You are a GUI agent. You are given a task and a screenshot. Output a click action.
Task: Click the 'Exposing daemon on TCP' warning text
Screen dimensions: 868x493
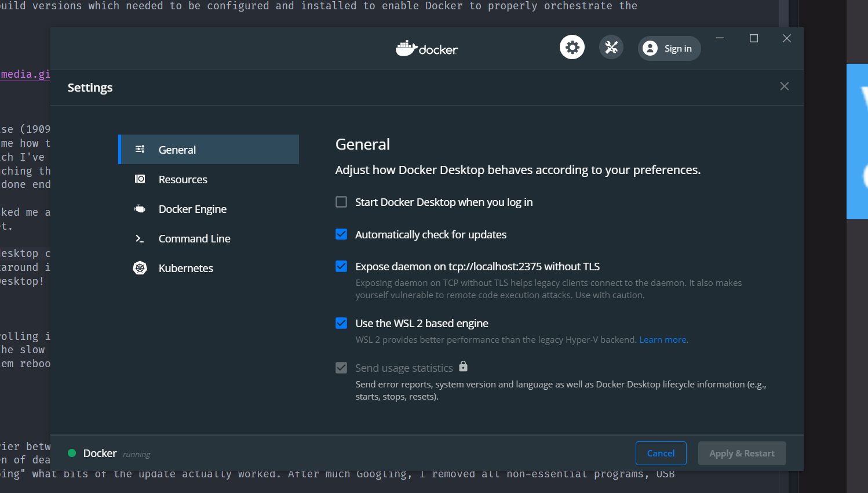(549, 289)
